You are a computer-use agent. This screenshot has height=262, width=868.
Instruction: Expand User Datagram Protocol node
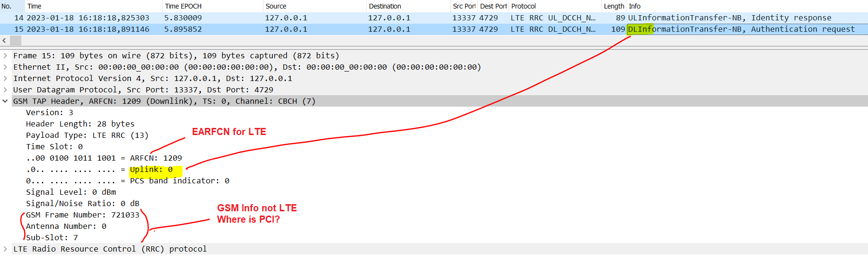coord(5,90)
